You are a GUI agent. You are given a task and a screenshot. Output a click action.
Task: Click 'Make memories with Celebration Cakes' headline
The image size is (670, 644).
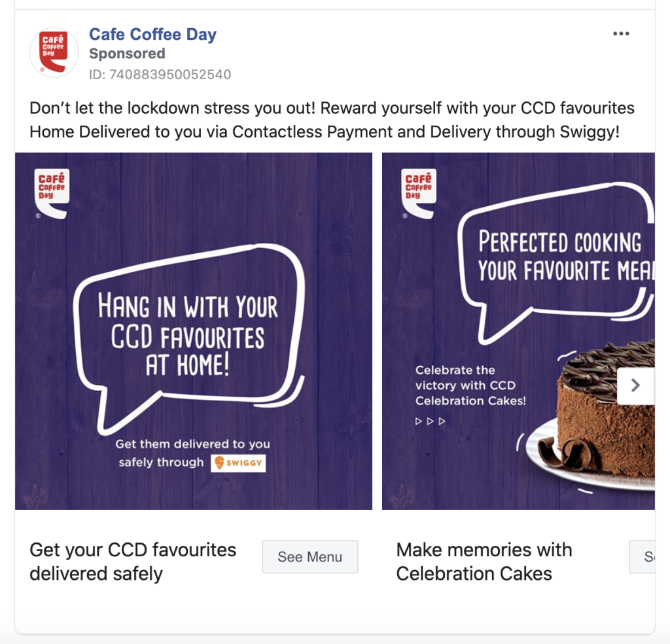[484, 562]
